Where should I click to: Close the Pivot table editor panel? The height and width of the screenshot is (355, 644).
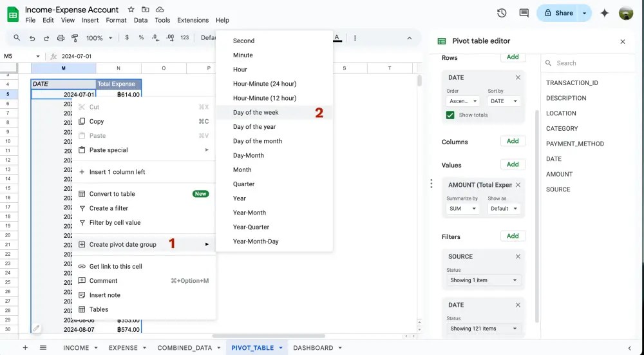coord(622,41)
